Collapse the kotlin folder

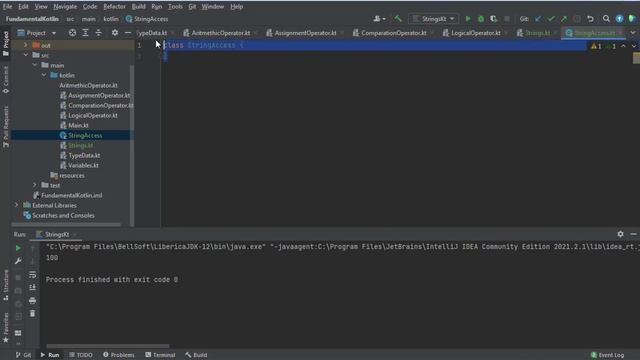pyautogui.click(x=44, y=75)
